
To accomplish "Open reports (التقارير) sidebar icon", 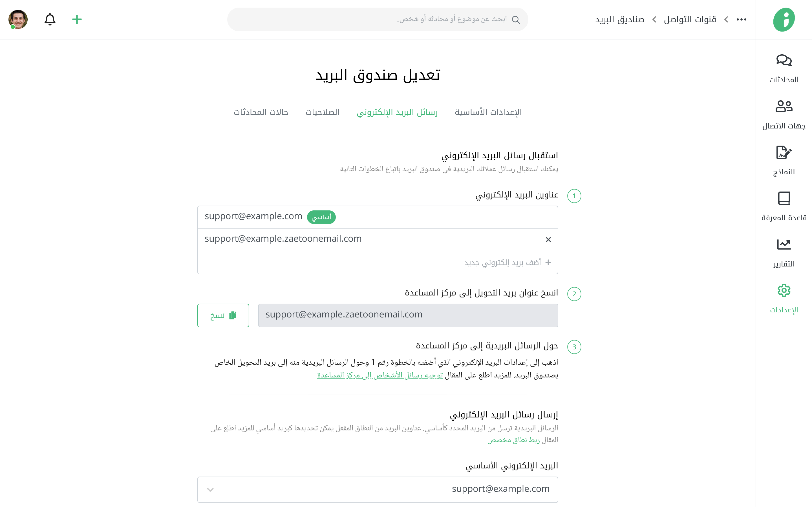I will tap(784, 245).
